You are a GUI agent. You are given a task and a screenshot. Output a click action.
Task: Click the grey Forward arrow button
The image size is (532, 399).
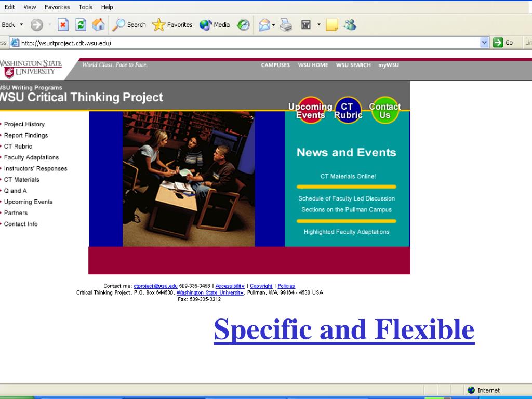coord(37,25)
